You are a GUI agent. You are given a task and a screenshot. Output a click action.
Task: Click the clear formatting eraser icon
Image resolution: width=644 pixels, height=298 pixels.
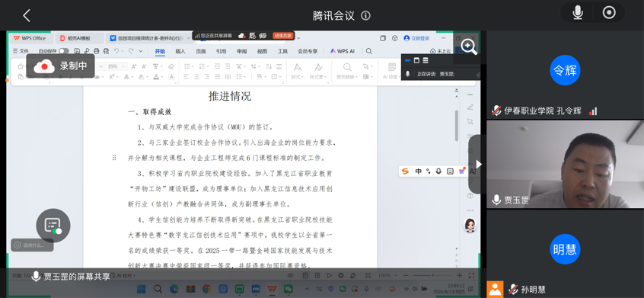coord(171,66)
